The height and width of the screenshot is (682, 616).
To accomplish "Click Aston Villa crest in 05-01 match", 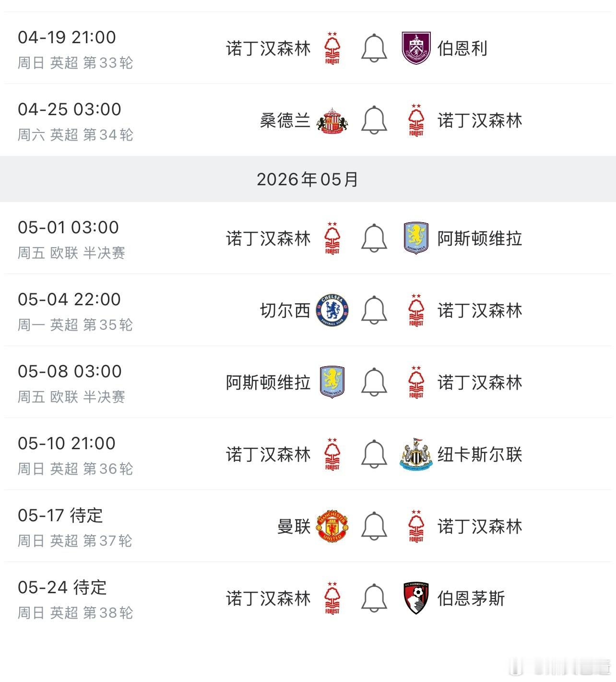I will (x=416, y=238).
